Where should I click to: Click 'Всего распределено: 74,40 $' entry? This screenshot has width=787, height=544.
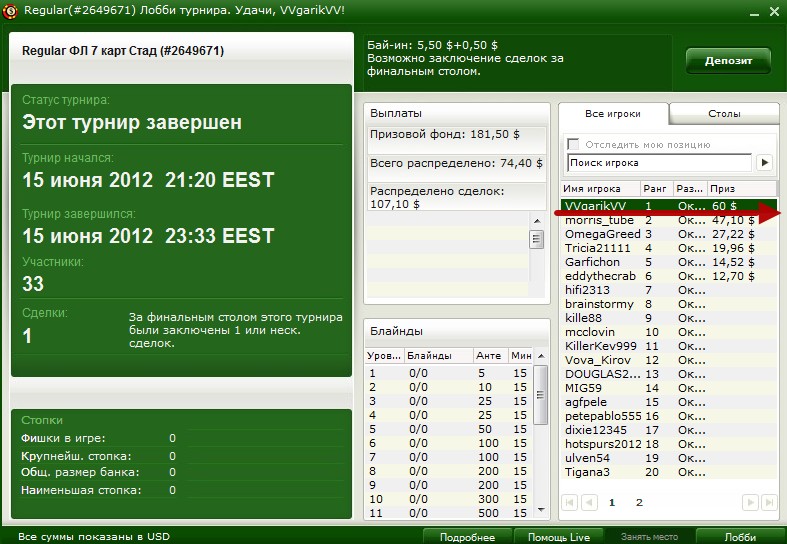point(456,168)
